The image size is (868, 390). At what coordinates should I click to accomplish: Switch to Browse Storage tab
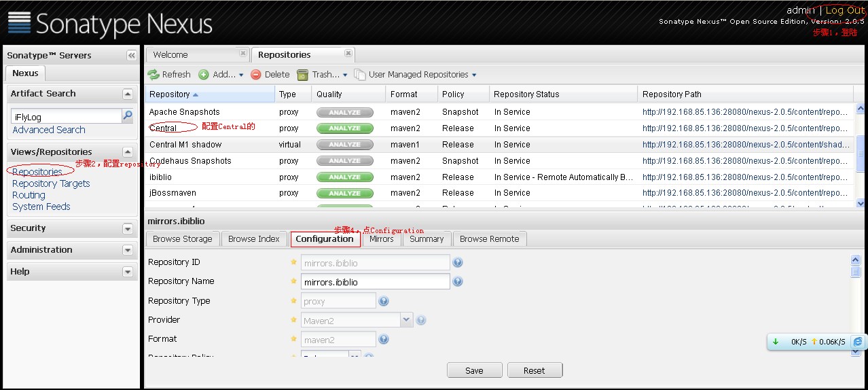tap(182, 238)
